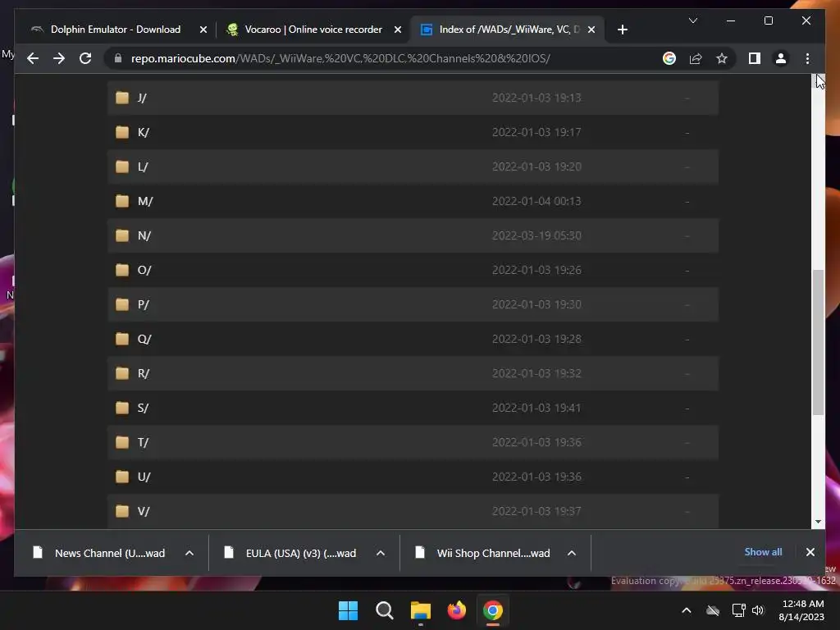Click the scrollbar down arrow
840x630 pixels.
pos(818,521)
